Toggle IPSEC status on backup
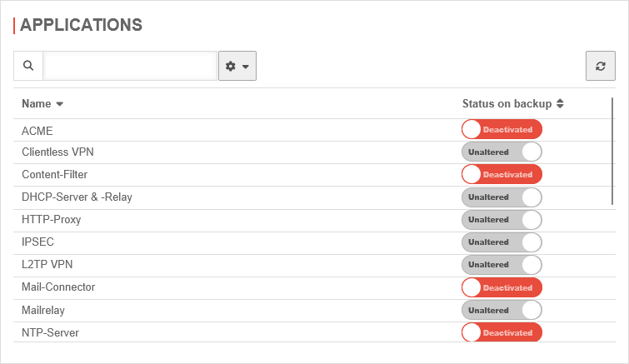Image resolution: width=629 pixels, height=364 pixels. click(x=502, y=242)
